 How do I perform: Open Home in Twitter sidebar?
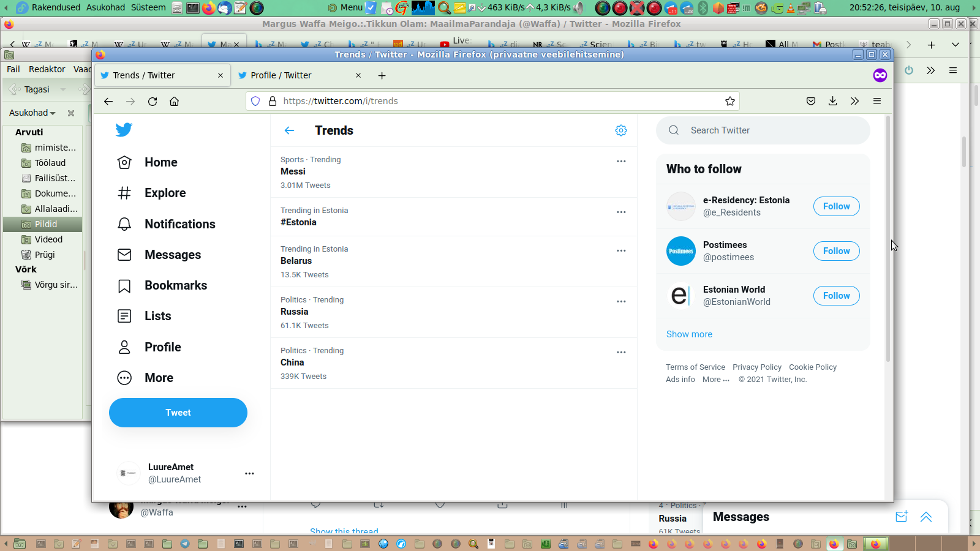[147, 162]
